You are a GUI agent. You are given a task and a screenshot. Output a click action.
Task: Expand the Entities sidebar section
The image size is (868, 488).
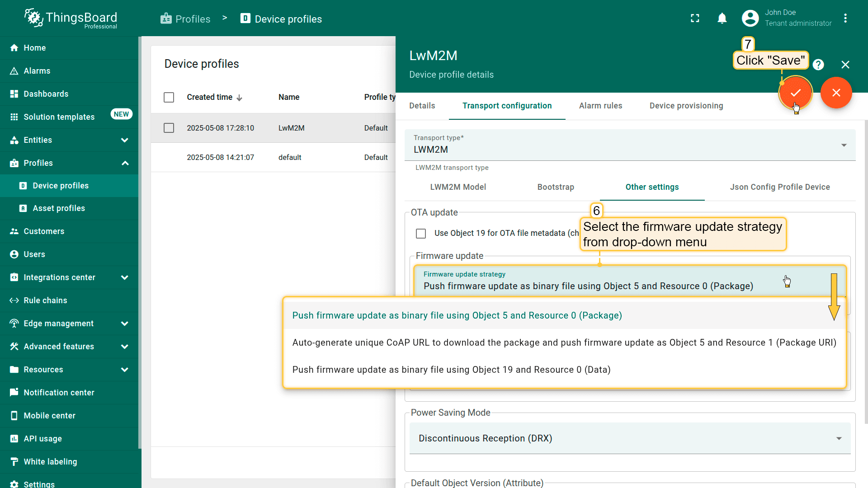click(69, 140)
